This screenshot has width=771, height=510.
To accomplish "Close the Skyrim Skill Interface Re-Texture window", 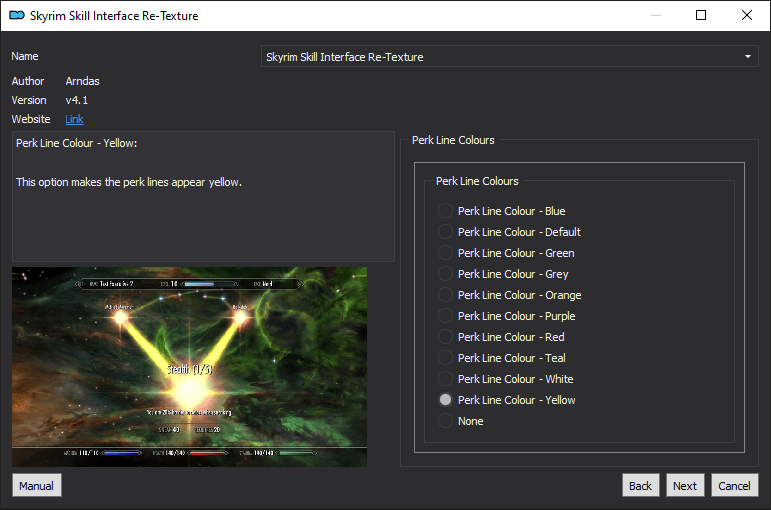I will [x=747, y=15].
